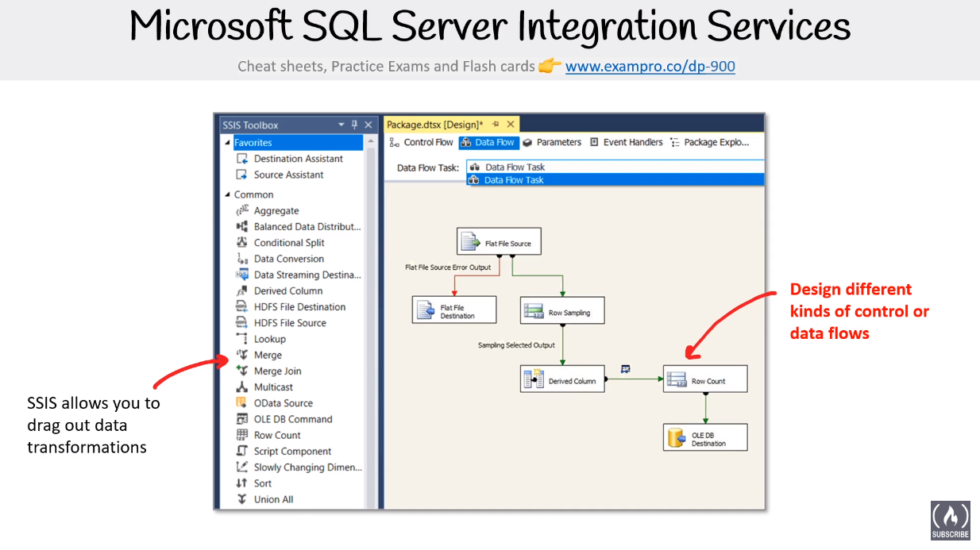
Task: Select the data viewer icon on path
Action: [x=625, y=369]
